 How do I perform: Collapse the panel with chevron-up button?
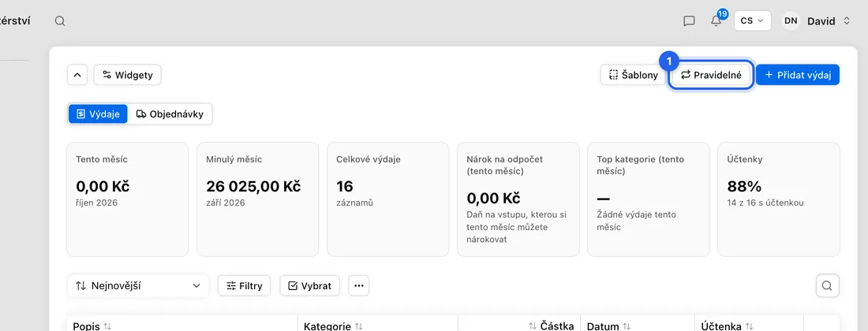click(x=77, y=75)
